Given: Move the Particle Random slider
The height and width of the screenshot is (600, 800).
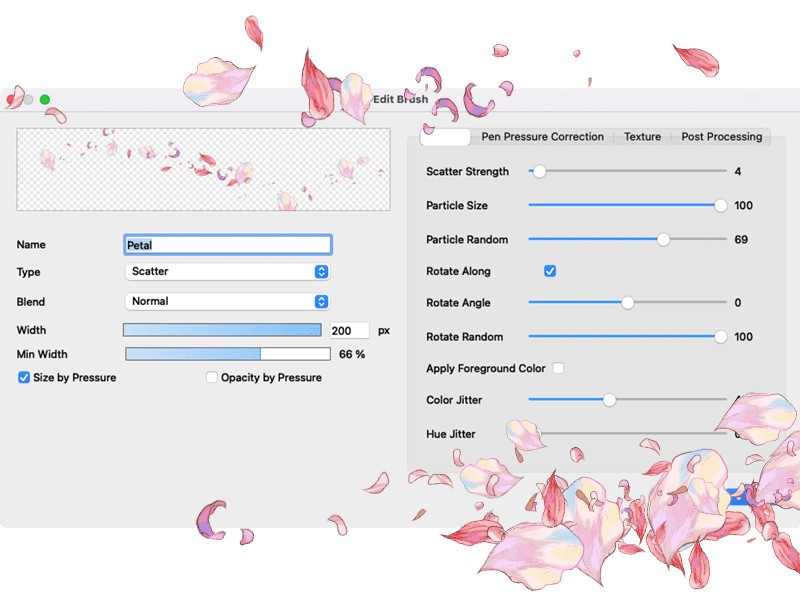Looking at the screenshot, I should click(663, 239).
